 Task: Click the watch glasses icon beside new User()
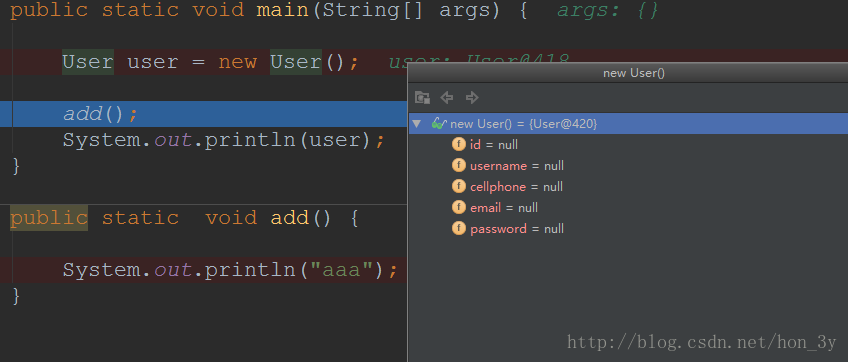tap(439, 124)
